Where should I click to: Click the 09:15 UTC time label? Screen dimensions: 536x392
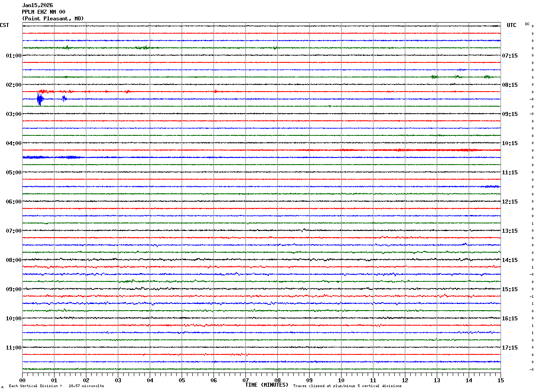510,114
